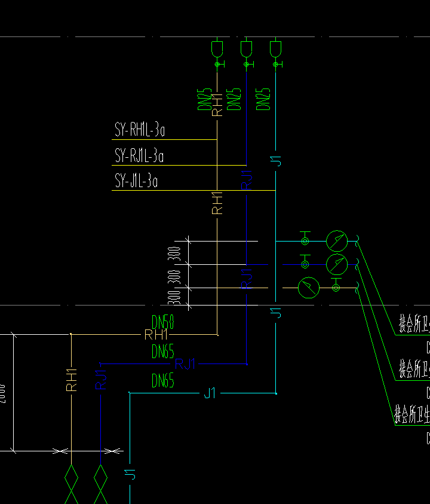Select the water meter on cyan J1 branch

337,241
